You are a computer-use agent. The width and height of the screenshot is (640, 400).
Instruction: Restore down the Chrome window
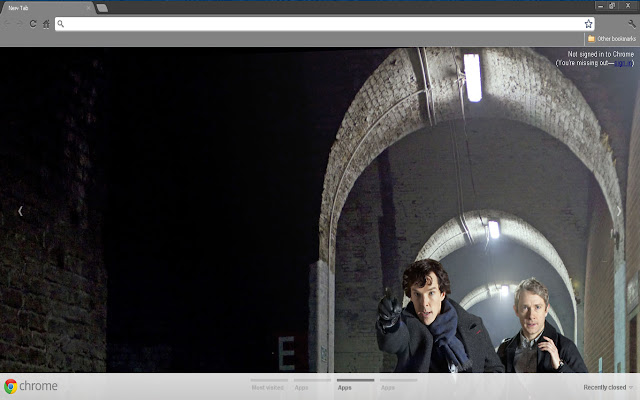tap(612, 6)
